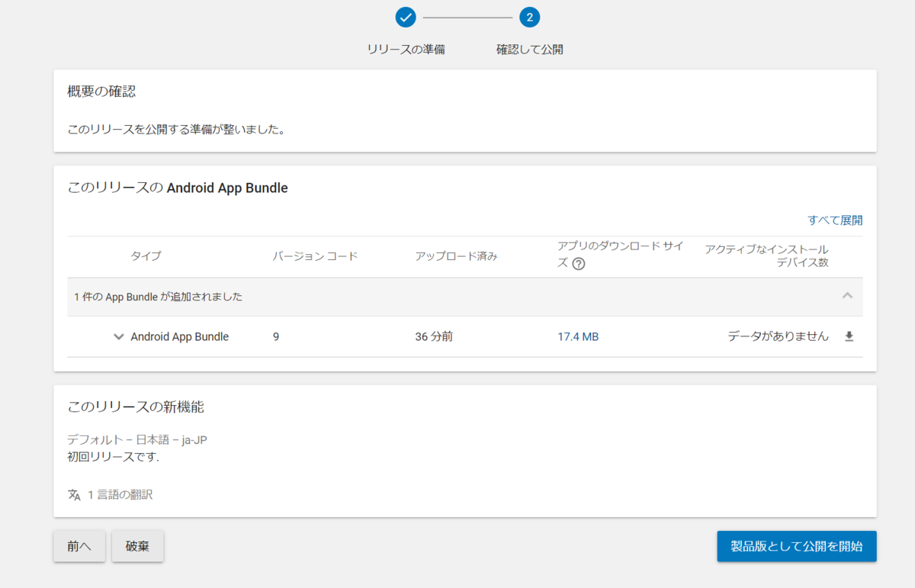The image size is (915, 588).
Task: Click the 36 分前 upload time
Action: [434, 336]
